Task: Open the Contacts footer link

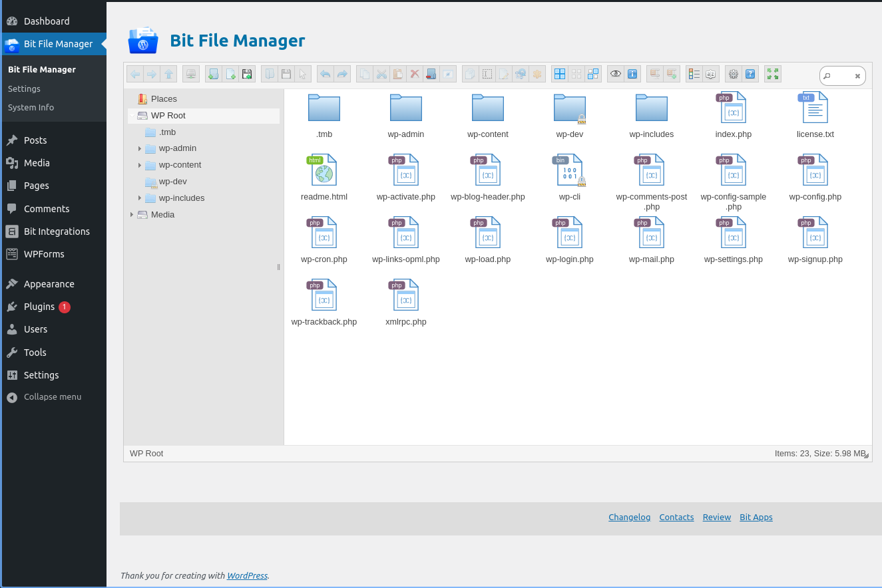Action: (676, 517)
